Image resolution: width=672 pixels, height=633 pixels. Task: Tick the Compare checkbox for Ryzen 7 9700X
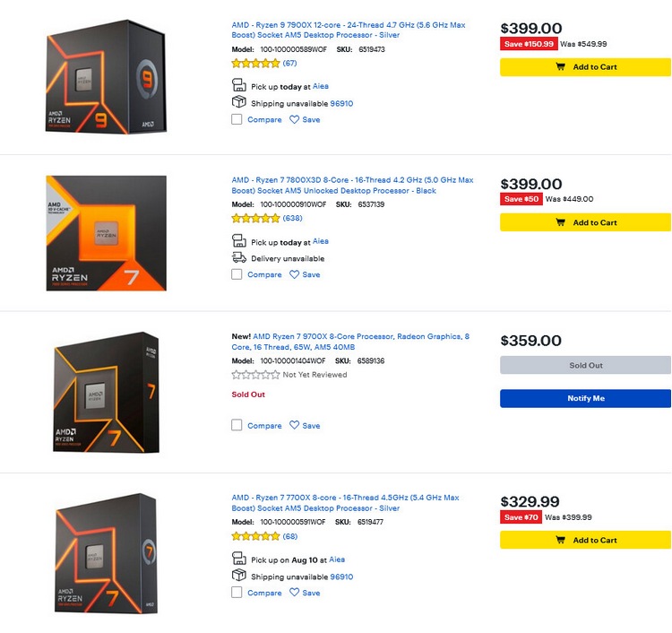(237, 426)
